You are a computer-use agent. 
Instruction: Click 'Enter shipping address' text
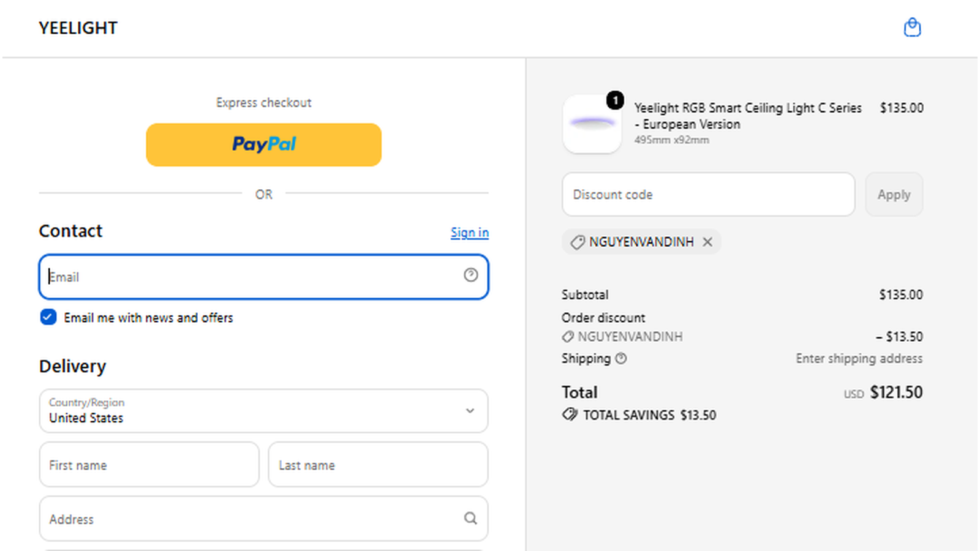tap(859, 358)
